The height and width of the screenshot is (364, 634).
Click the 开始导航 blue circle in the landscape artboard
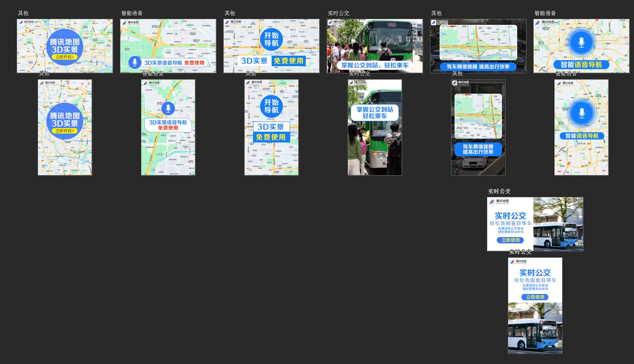pyautogui.click(x=271, y=39)
